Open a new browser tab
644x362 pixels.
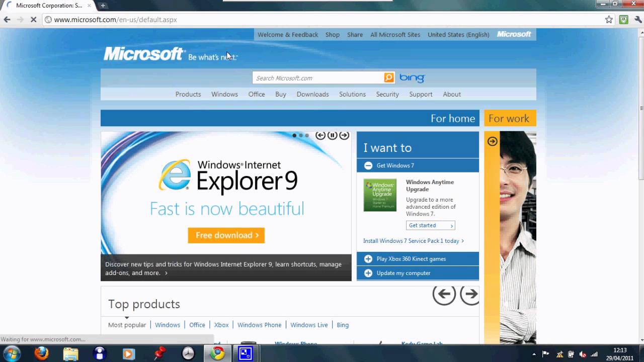pos(103,6)
